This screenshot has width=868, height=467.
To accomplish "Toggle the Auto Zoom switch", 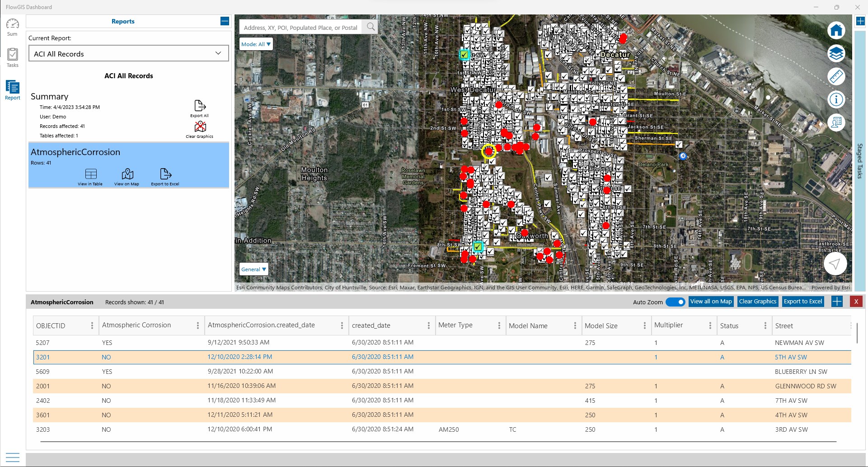I will (675, 302).
